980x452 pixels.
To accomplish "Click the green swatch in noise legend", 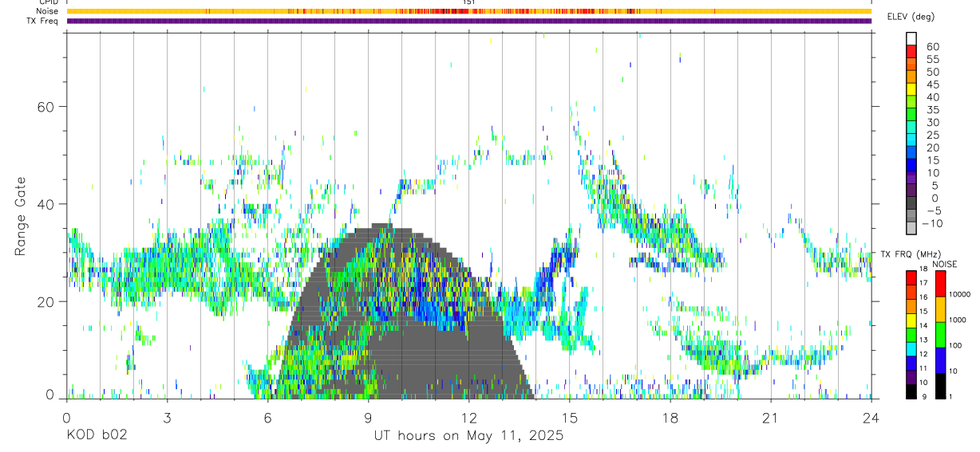I will point(941,335).
